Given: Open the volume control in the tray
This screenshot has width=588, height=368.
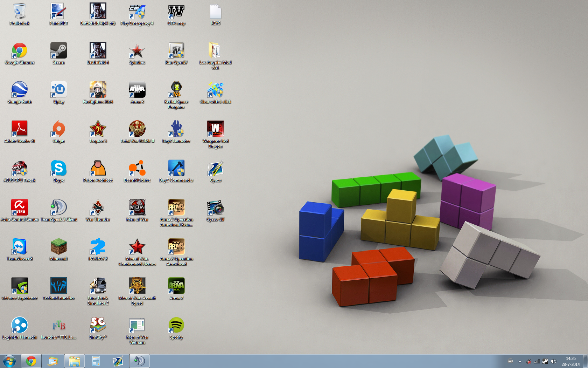Looking at the screenshot, I should point(554,361).
